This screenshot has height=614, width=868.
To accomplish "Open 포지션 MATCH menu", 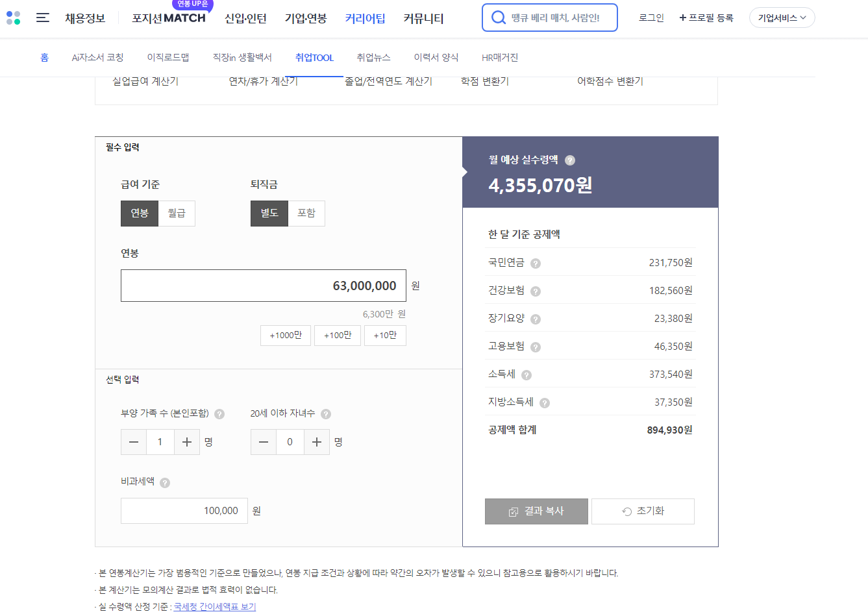I will coord(169,18).
